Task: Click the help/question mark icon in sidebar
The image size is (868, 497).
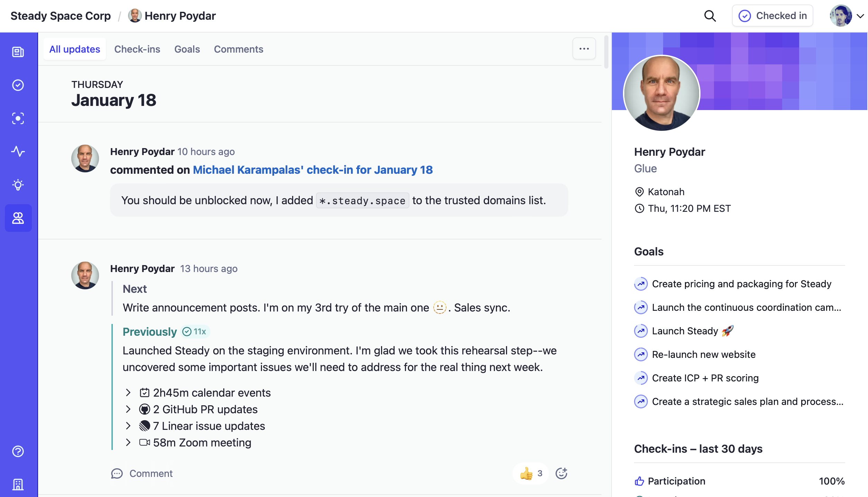Action: 18,451
